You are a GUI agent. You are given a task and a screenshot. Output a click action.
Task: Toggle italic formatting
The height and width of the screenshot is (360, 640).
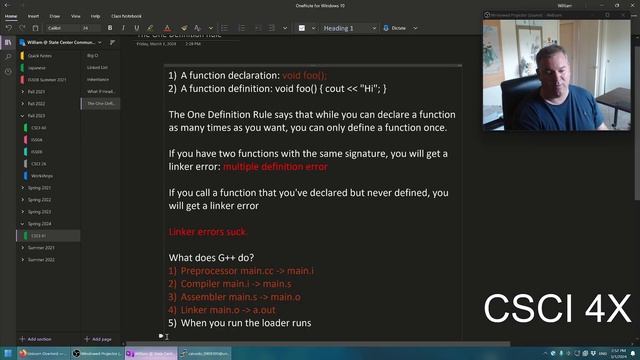click(123, 28)
